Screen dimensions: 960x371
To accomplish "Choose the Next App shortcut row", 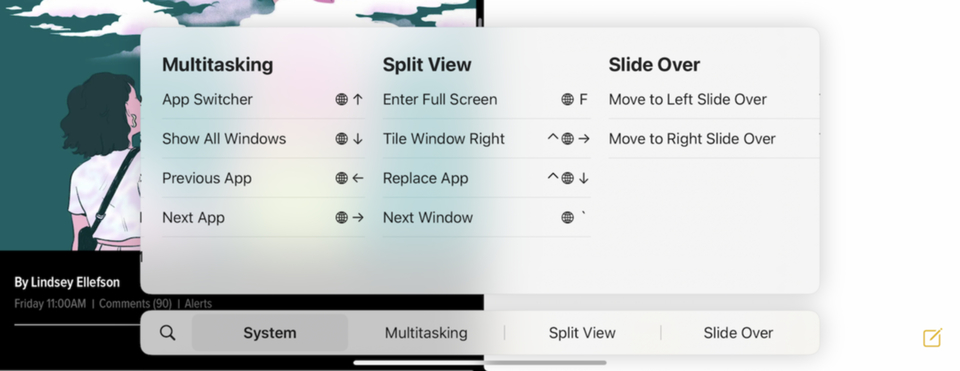I will coord(263,217).
